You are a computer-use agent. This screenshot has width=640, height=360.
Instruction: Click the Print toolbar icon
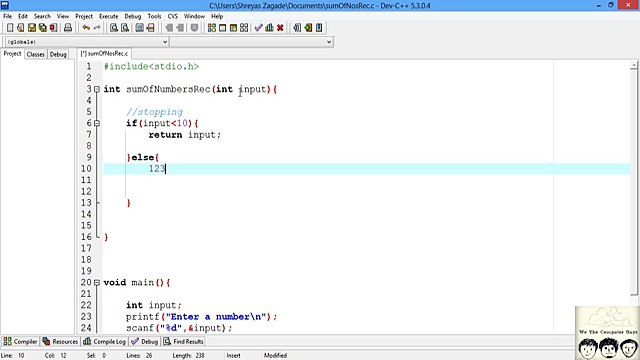coord(68,28)
